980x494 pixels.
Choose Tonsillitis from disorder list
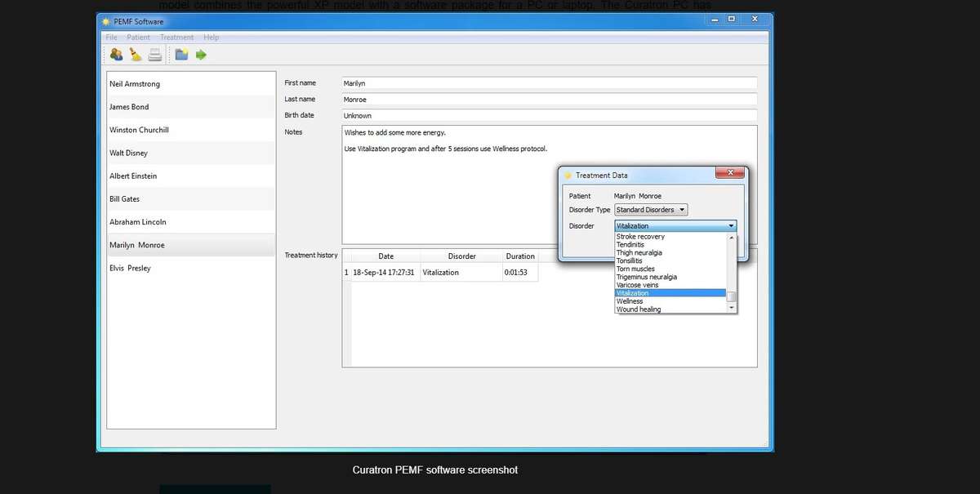[x=670, y=260]
